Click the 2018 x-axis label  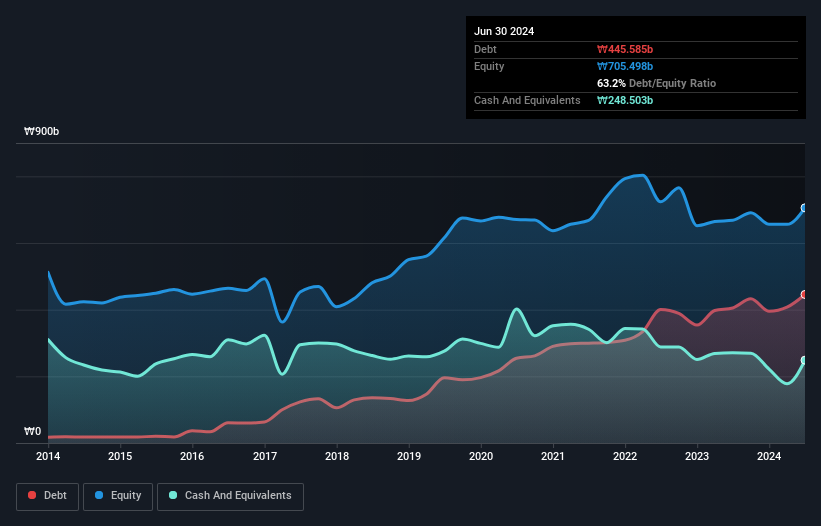coord(337,456)
